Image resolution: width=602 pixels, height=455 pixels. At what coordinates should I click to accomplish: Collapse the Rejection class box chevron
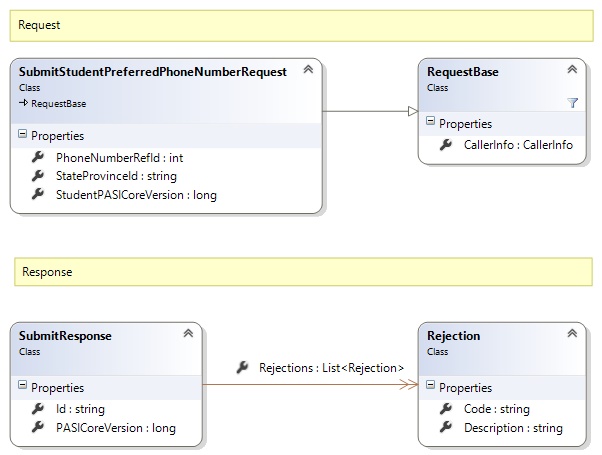(571, 334)
